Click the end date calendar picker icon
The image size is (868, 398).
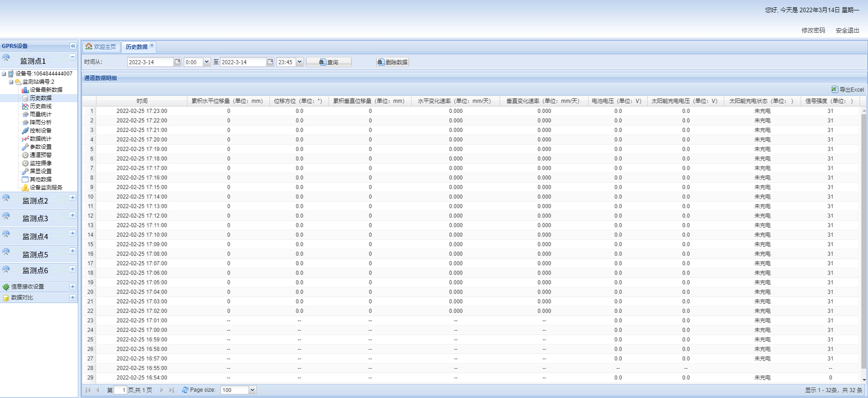[270, 62]
